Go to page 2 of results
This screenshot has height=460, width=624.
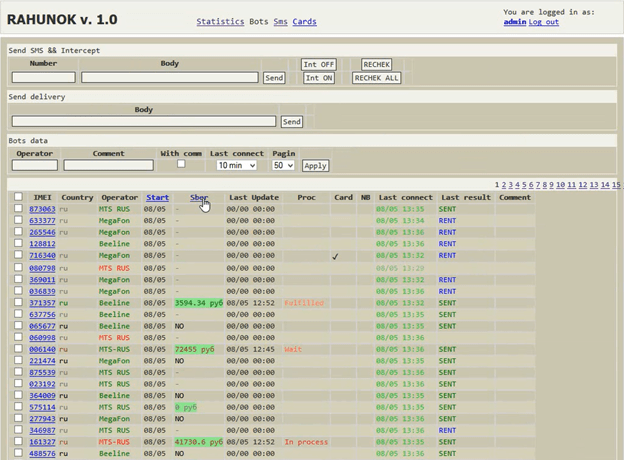(x=503, y=185)
